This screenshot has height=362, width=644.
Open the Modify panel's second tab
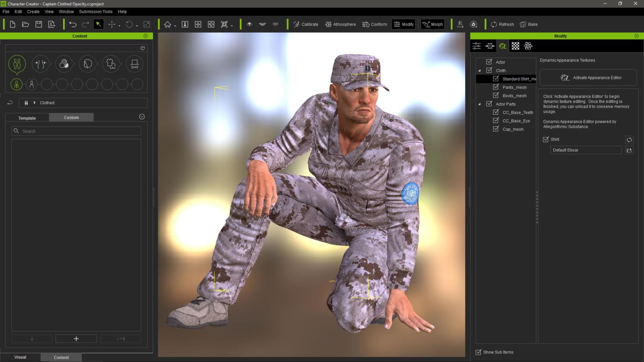point(490,46)
